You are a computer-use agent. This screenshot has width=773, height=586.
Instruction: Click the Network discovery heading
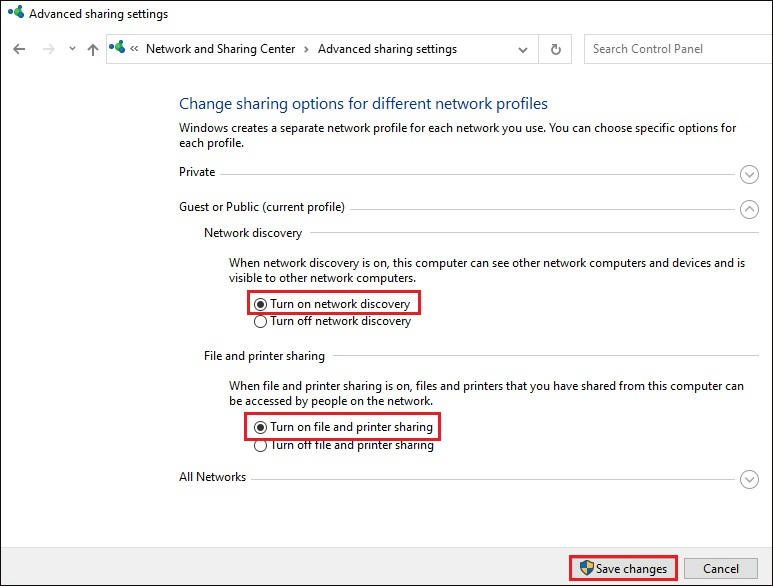(253, 233)
